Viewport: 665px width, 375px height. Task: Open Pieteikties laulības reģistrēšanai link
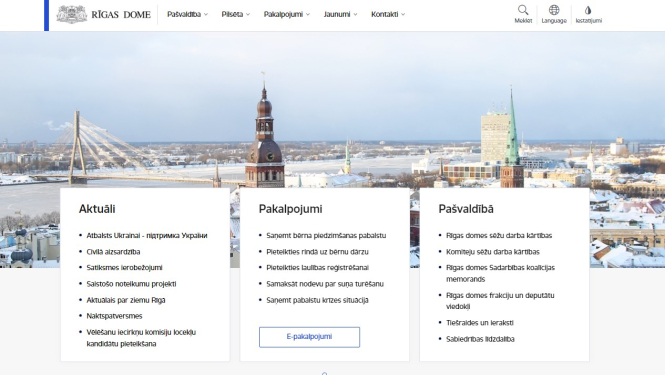[x=317, y=268]
